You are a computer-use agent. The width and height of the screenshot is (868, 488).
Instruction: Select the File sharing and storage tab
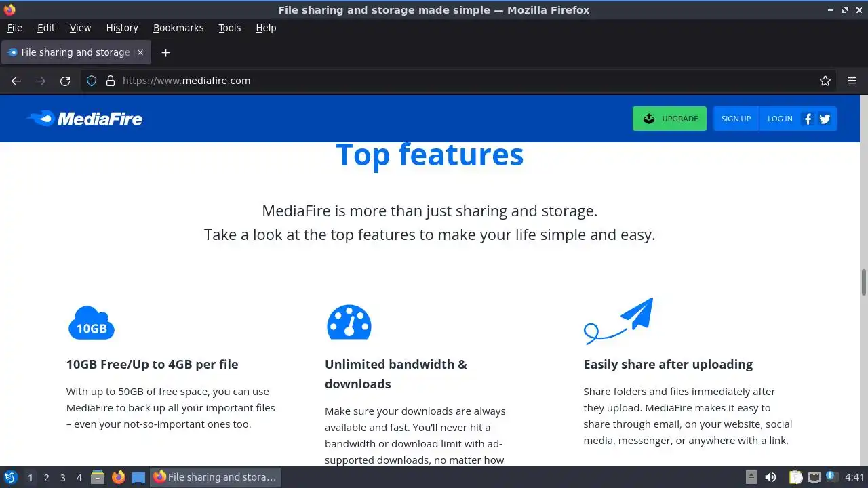point(76,52)
